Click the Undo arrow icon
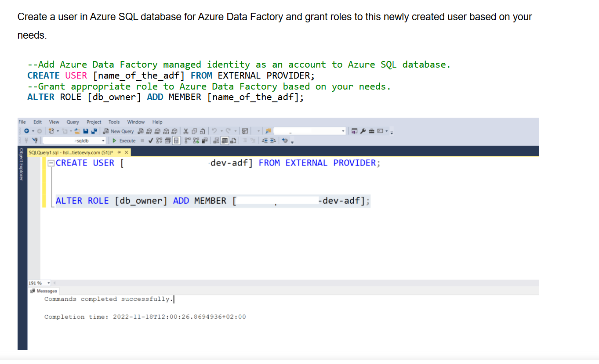This screenshot has height=364, width=599. point(214,131)
